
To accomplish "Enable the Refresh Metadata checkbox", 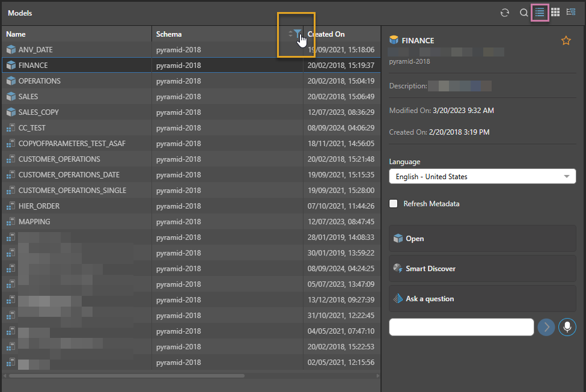I will pyautogui.click(x=394, y=204).
